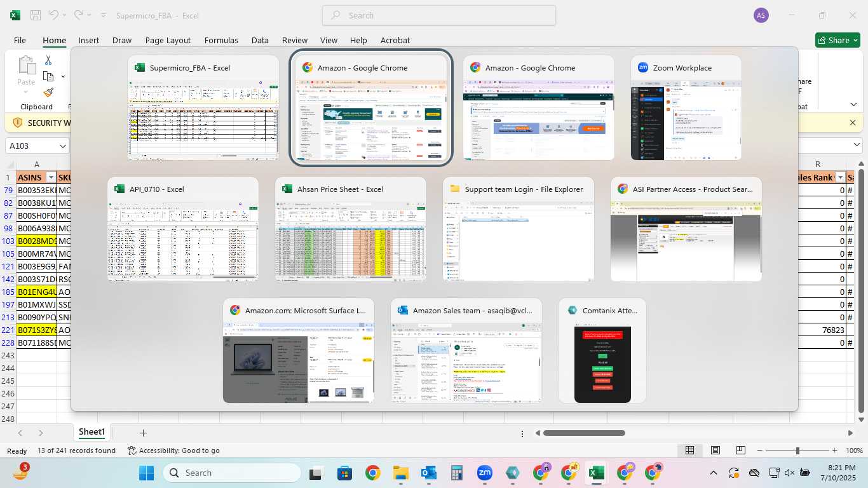868x488 pixels.
Task: Switch to the Draw ribbon tab
Action: pyautogui.click(x=122, y=40)
